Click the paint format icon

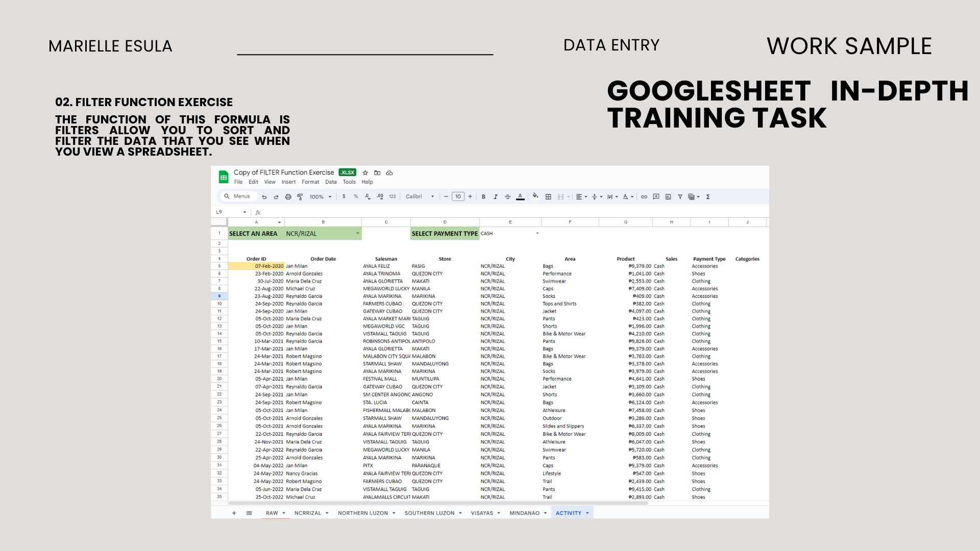pyautogui.click(x=300, y=197)
